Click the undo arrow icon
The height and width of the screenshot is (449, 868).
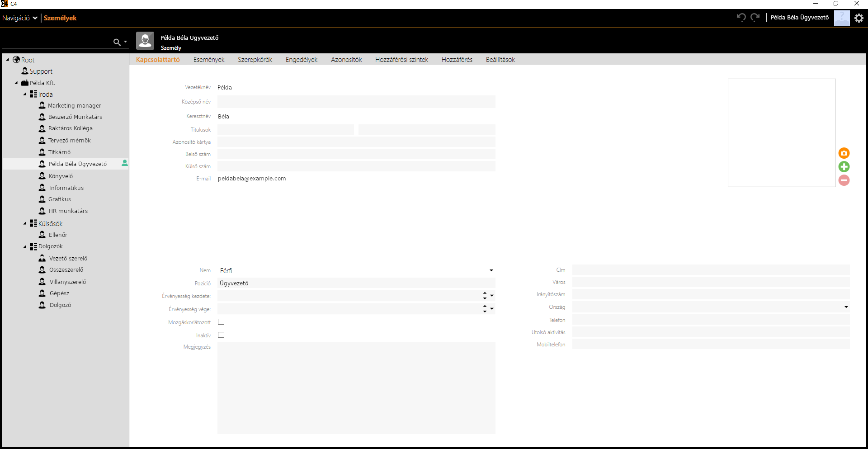point(741,18)
